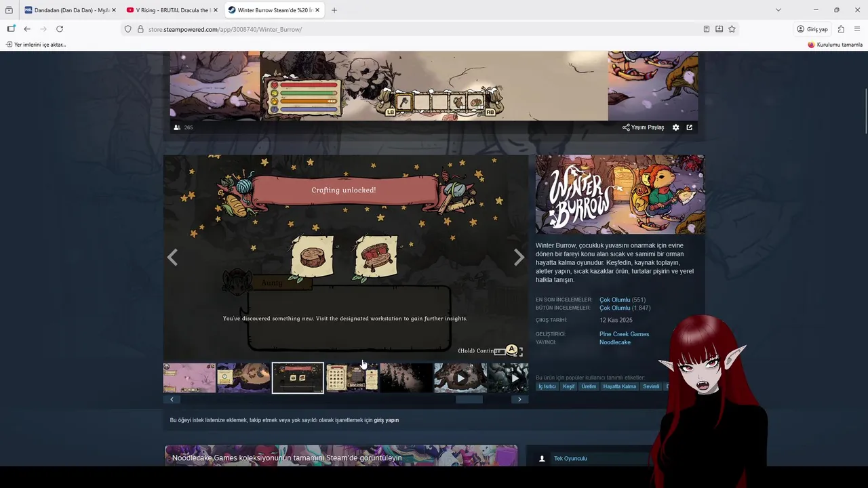Viewport: 868px width, 488px height.
Task: Bookmark this page with the star
Action: tap(732, 29)
